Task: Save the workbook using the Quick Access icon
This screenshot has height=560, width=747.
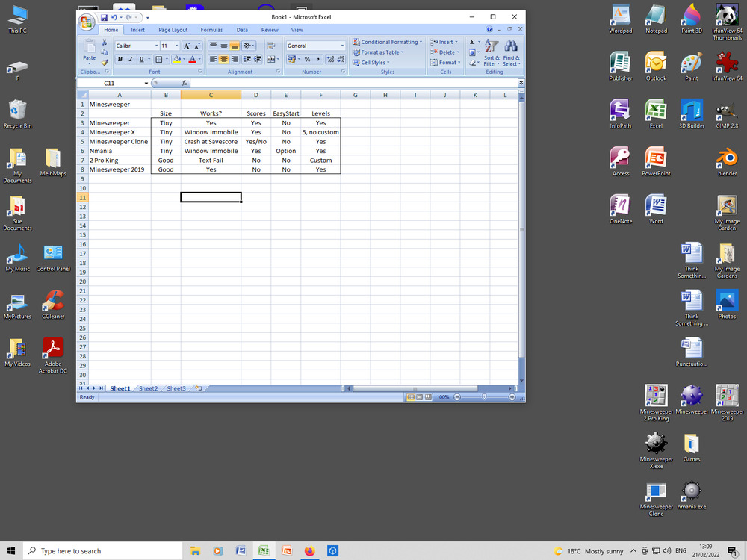Action: coord(104,17)
